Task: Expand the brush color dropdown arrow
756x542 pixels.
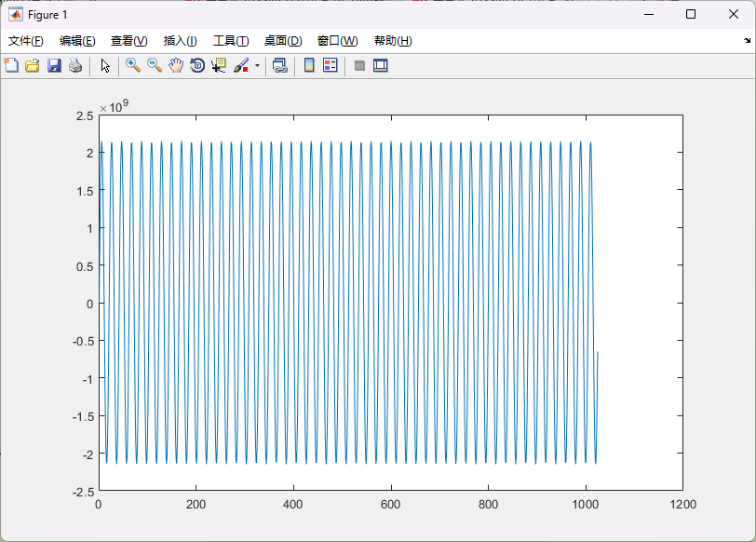Action: pyautogui.click(x=257, y=66)
